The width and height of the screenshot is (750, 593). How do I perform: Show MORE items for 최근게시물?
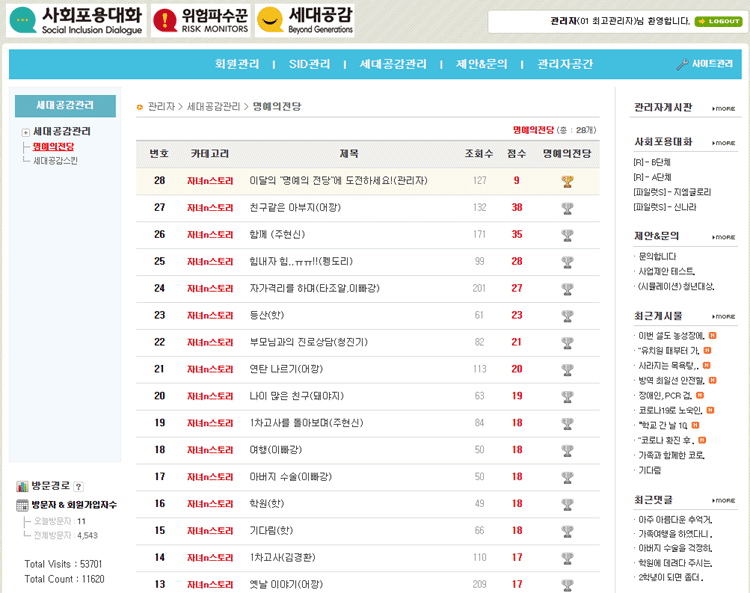(x=724, y=315)
